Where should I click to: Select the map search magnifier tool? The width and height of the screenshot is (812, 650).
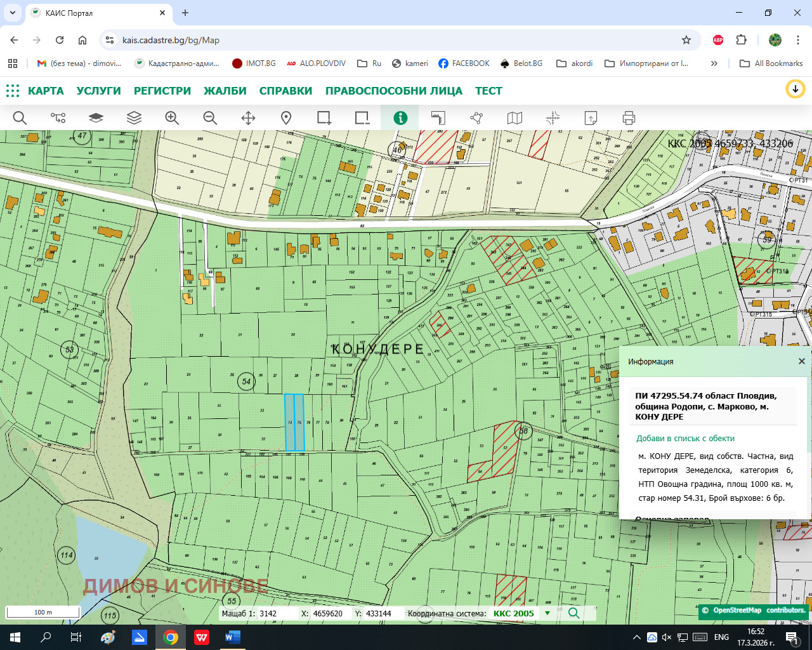pyautogui.click(x=20, y=117)
